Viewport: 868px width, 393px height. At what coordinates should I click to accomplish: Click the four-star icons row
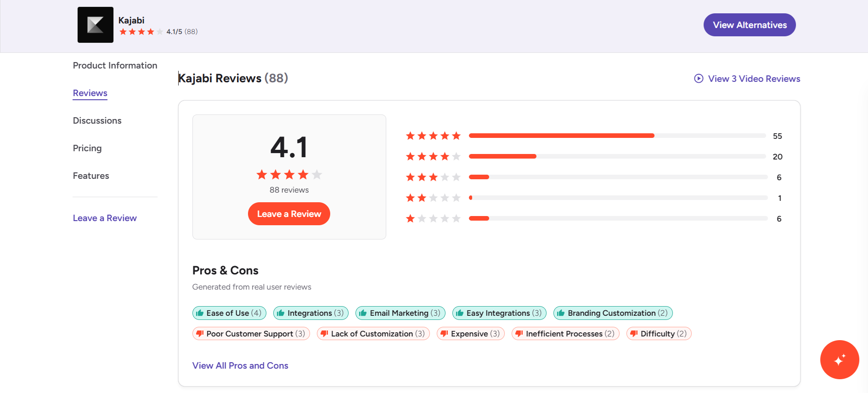[433, 156]
